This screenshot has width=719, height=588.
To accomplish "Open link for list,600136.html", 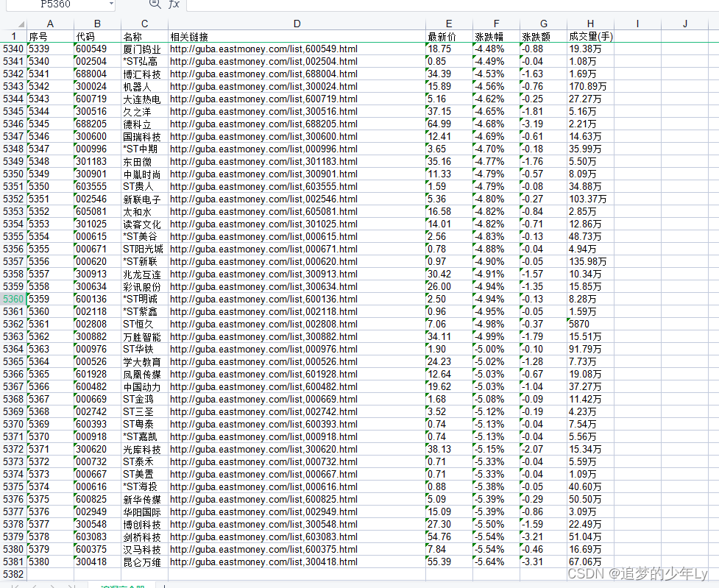I will pos(263,299).
